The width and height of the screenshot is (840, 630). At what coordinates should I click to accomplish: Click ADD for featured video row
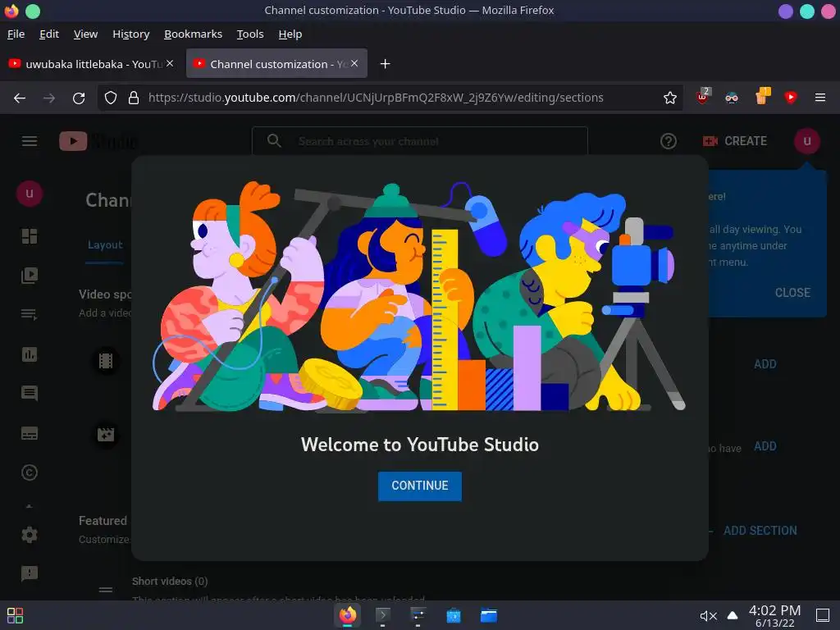click(765, 446)
